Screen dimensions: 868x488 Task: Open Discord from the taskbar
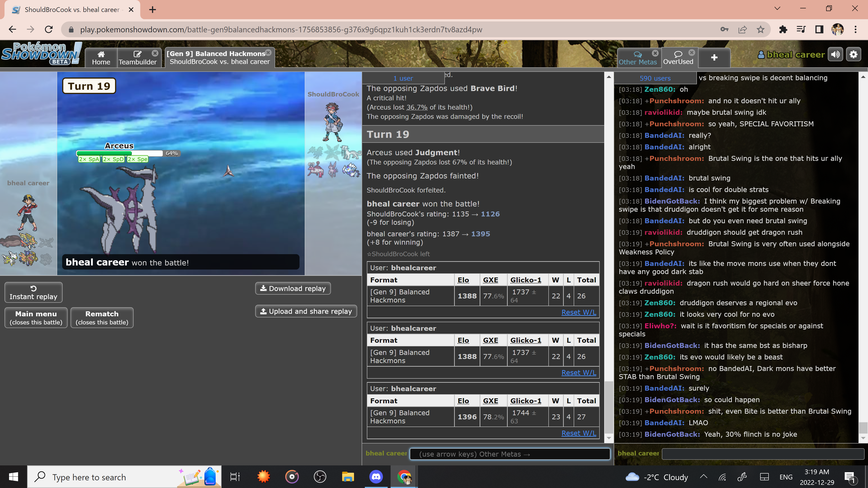tap(376, 477)
